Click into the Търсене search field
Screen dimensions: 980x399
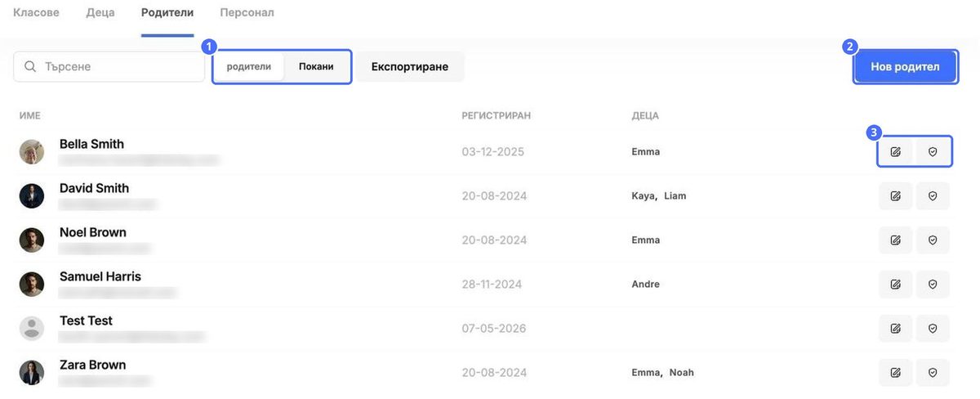[x=109, y=67]
